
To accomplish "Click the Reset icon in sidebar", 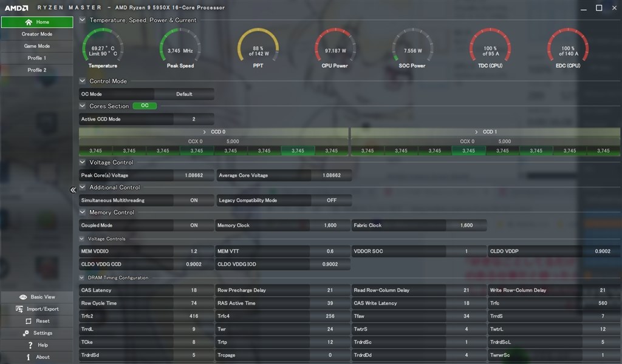I will pyautogui.click(x=28, y=321).
